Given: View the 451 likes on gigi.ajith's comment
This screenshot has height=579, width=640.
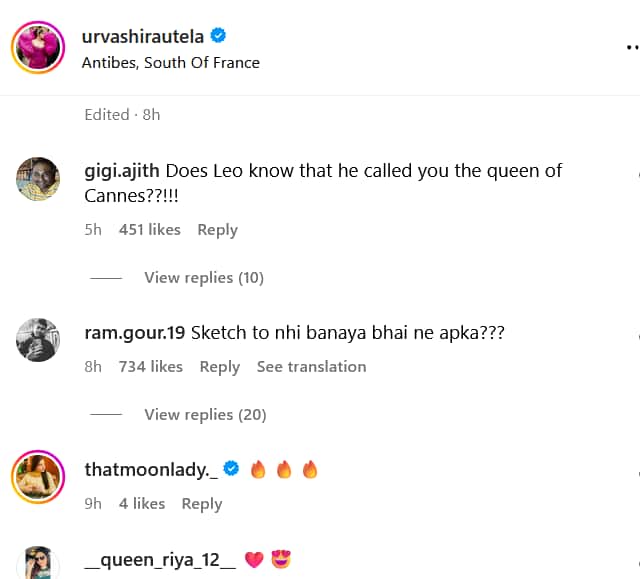Looking at the screenshot, I should [x=150, y=230].
